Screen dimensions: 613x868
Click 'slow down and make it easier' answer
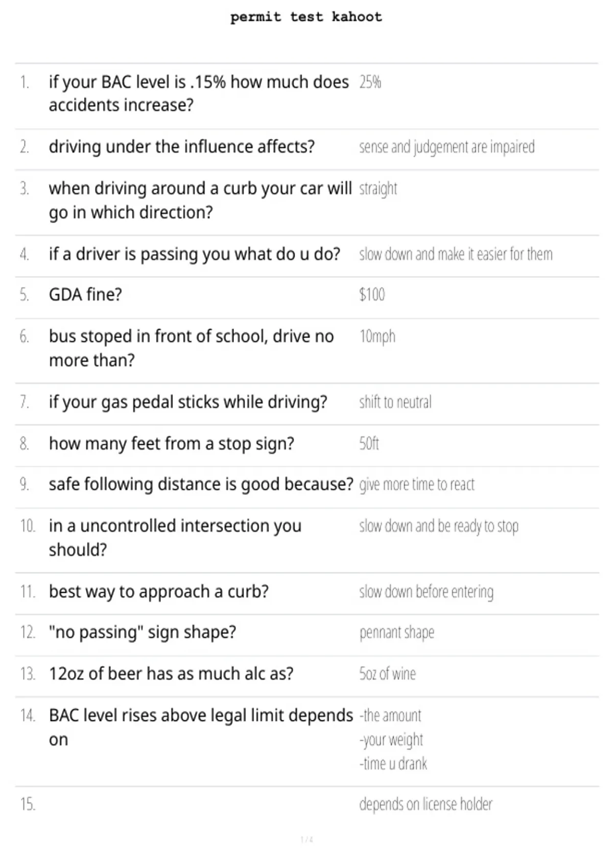click(x=456, y=254)
